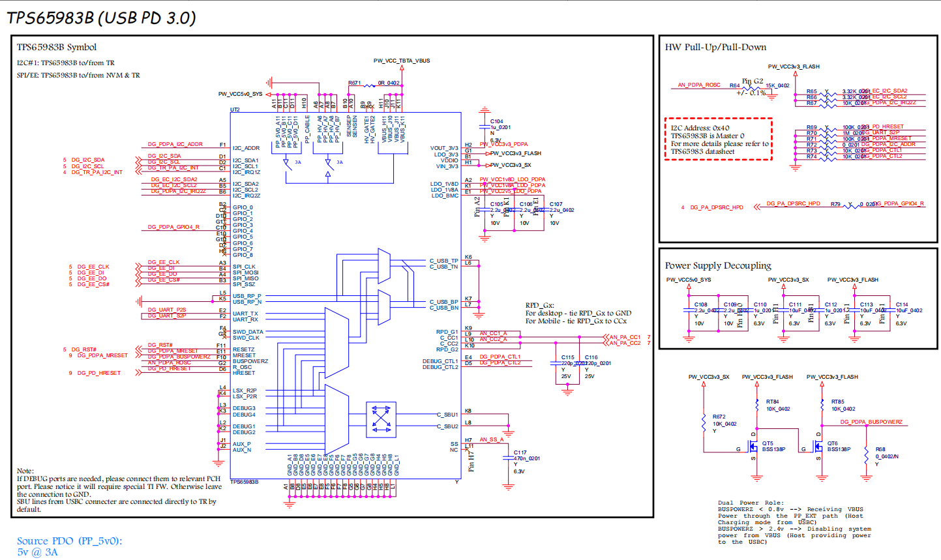Click the LSX_R2P pin name

point(245,391)
